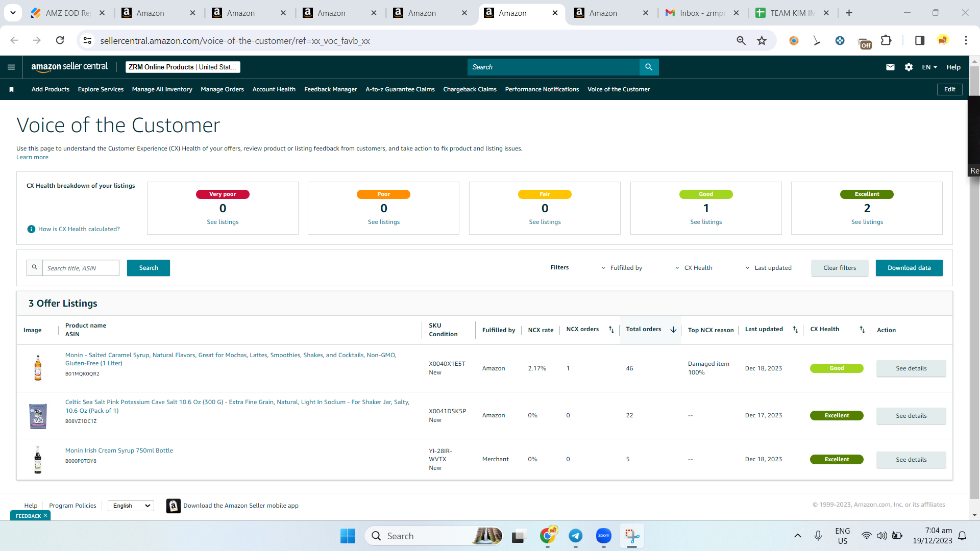Click the Amazon Seller mobile app icon
The image size is (980, 551).
(x=174, y=506)
